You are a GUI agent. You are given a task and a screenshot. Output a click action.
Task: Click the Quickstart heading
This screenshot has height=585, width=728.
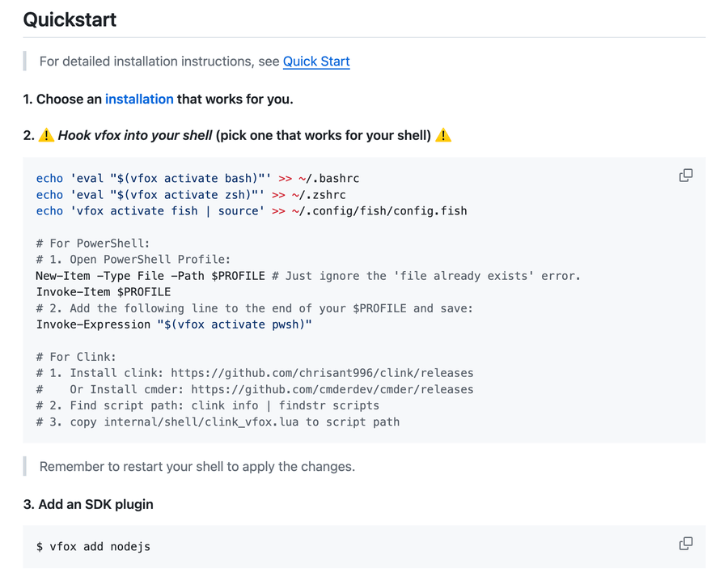(x=70, y=19)
